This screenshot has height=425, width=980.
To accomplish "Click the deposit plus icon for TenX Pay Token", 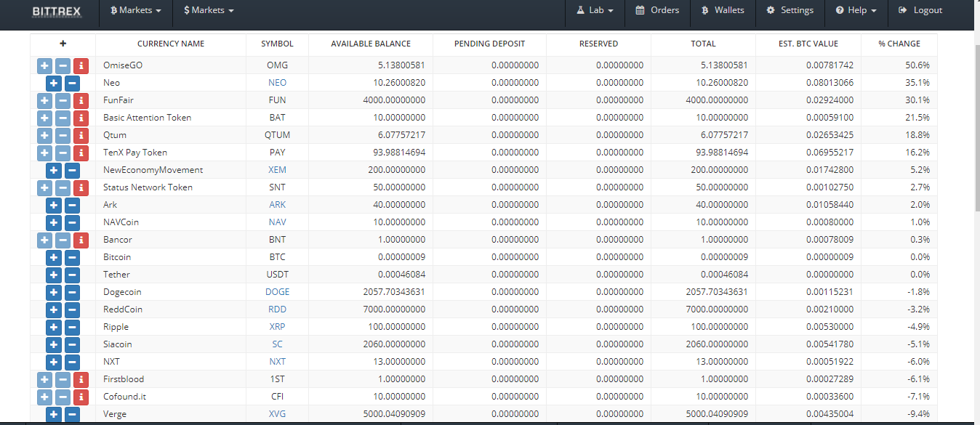I will pyautogui.click(x=44, y=153).
